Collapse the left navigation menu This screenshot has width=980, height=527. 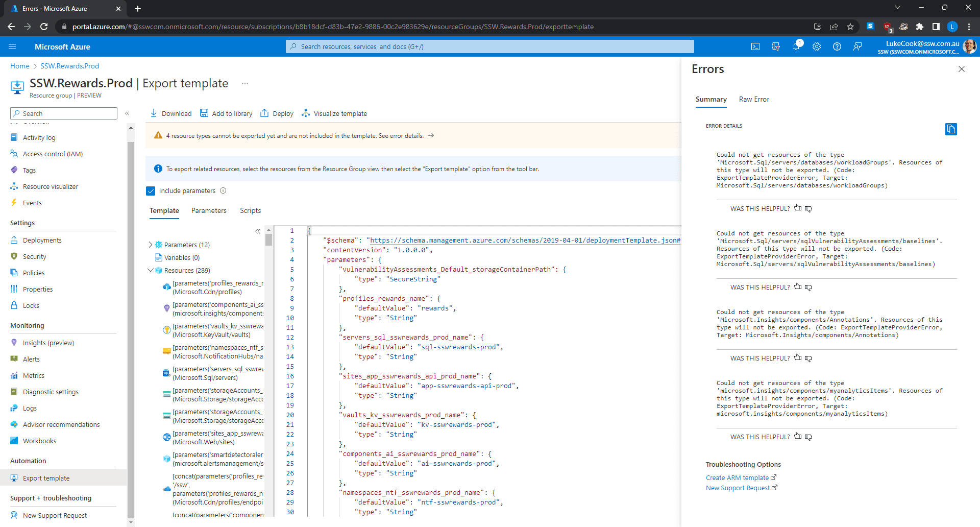coord(127,113)
